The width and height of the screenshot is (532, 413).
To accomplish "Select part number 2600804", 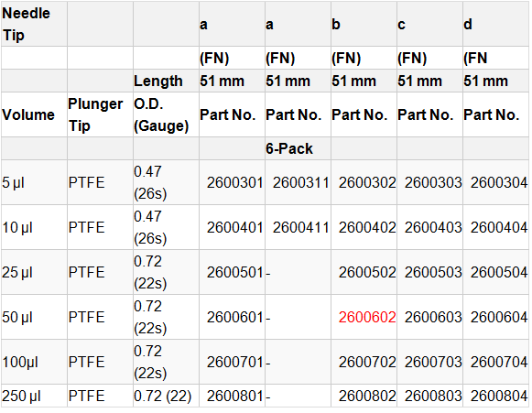I will click(499, 396).
